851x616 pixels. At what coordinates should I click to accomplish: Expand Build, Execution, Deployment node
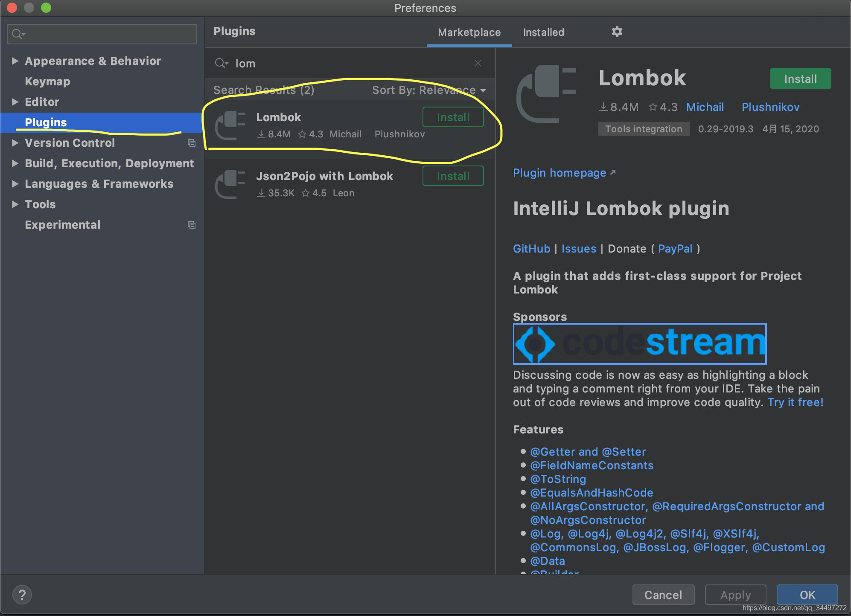click(x=15, y=163)
